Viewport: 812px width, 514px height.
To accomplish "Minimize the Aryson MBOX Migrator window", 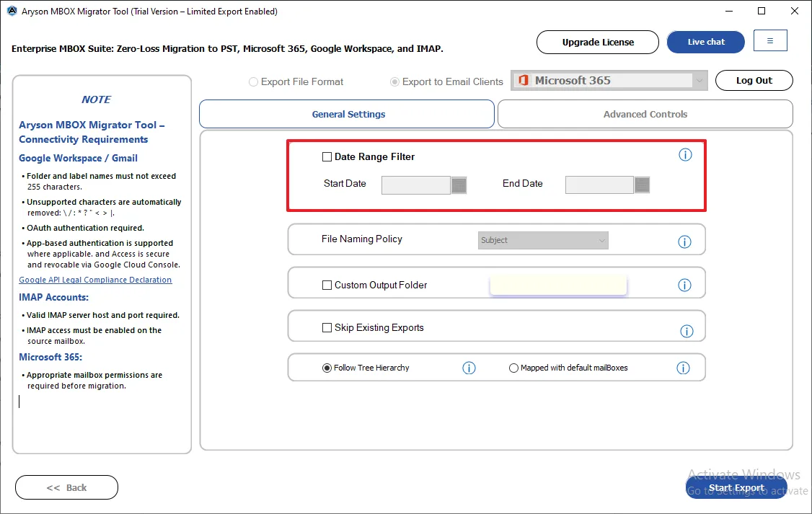I will 729,11.
